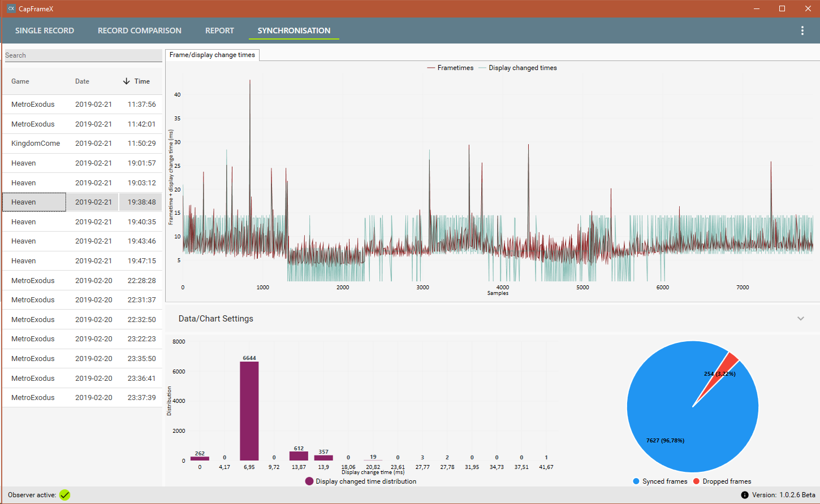The width and height of the screenshot is (820, 504).
Task: Toggle the Frametimes legend series
Action: tap(450, 68)
